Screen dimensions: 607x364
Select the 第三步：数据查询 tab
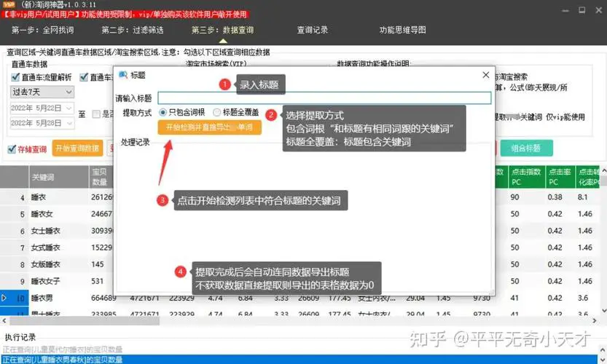pos(222,30)
